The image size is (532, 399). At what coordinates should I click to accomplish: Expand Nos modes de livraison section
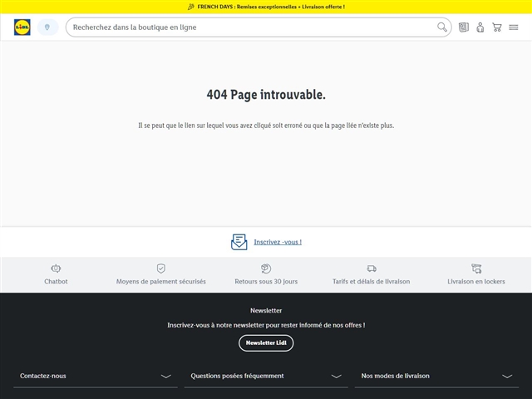[x=436, y=376]
